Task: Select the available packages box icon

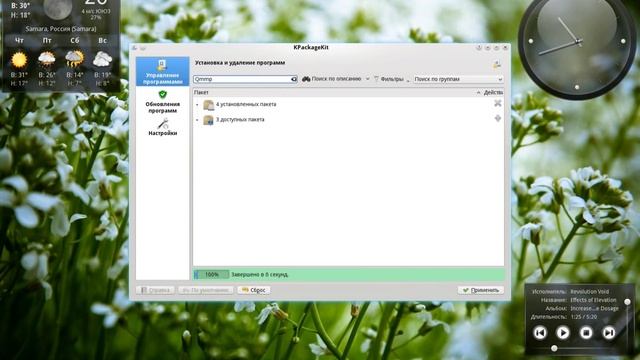Action: pyautogui.click(x=209, y=120)
